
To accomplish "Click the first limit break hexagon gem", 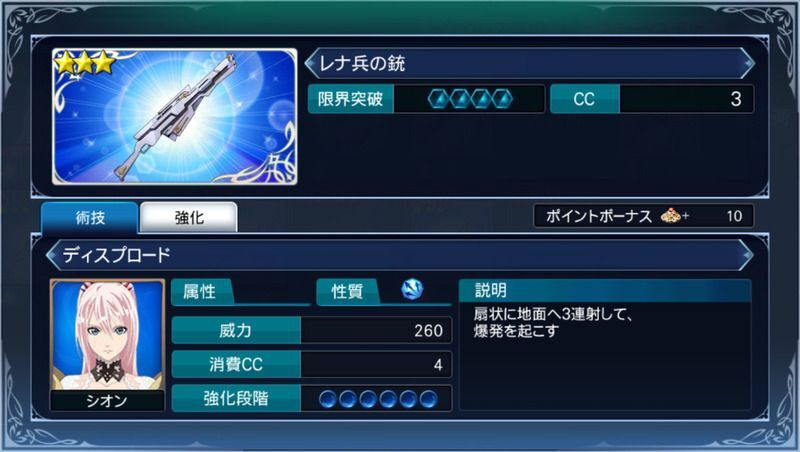I will pyautogui.click(x=439, y=99).
